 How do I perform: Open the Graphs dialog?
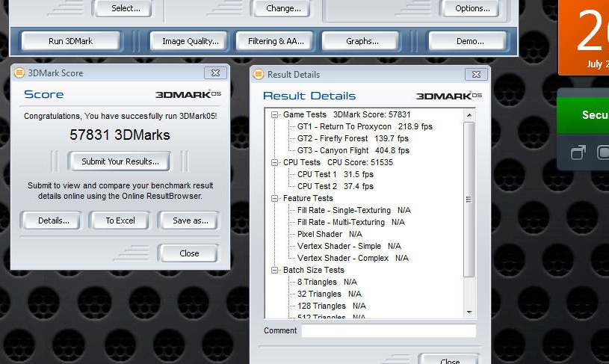362,41
